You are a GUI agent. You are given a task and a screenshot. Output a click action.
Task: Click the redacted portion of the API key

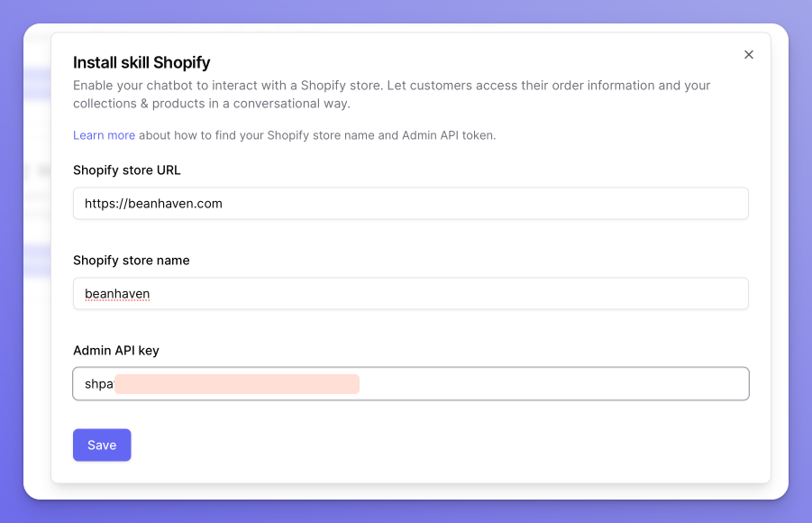(237, 384)
